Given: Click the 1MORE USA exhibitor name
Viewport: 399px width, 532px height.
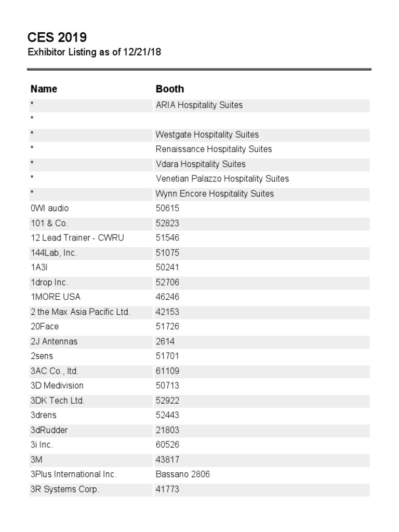Looking at the screenshot, I should tap(56, 297).
